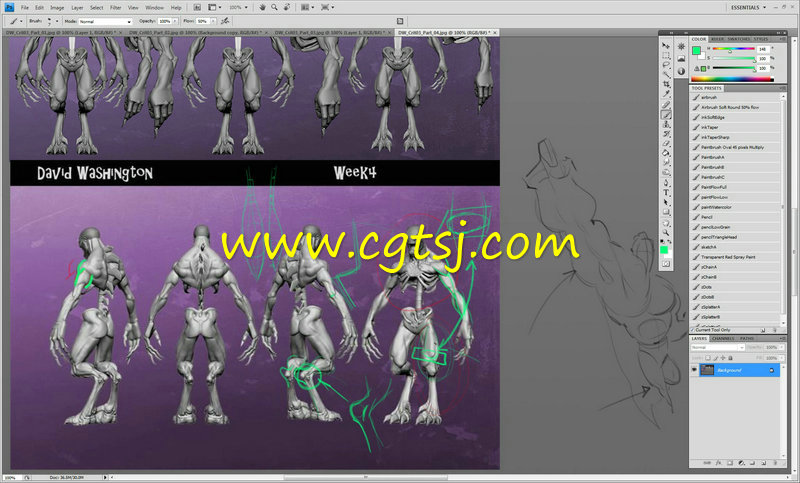Add a layer mask icon
This screenshot has width=800, height=483.
730,463
